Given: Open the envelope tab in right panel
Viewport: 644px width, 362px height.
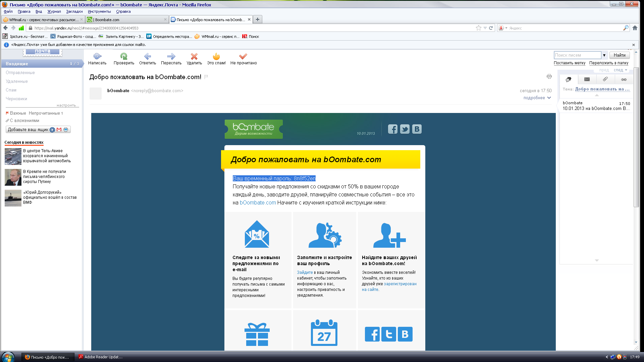Looking at the screenshot, I should pyautogui.click(x=587, y=79).
